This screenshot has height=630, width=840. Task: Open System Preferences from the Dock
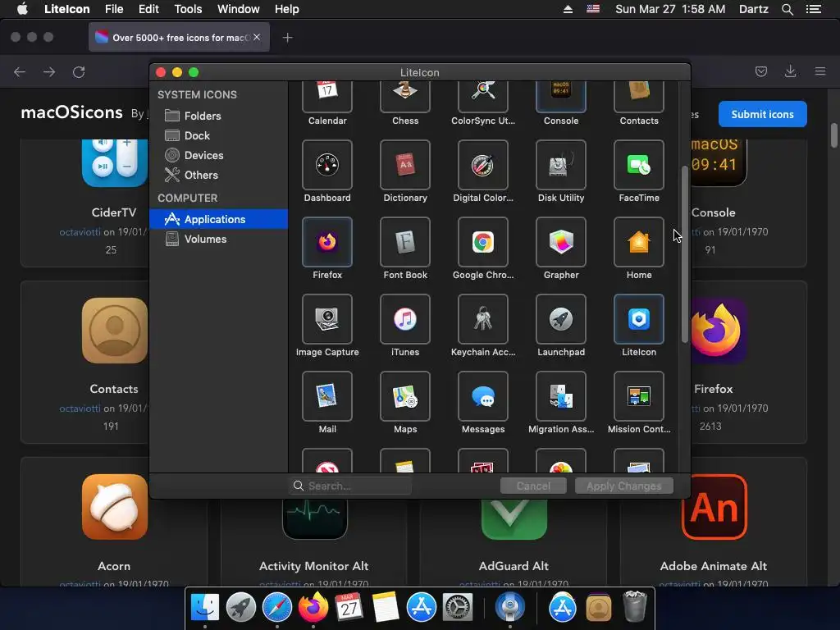point(457,608)
